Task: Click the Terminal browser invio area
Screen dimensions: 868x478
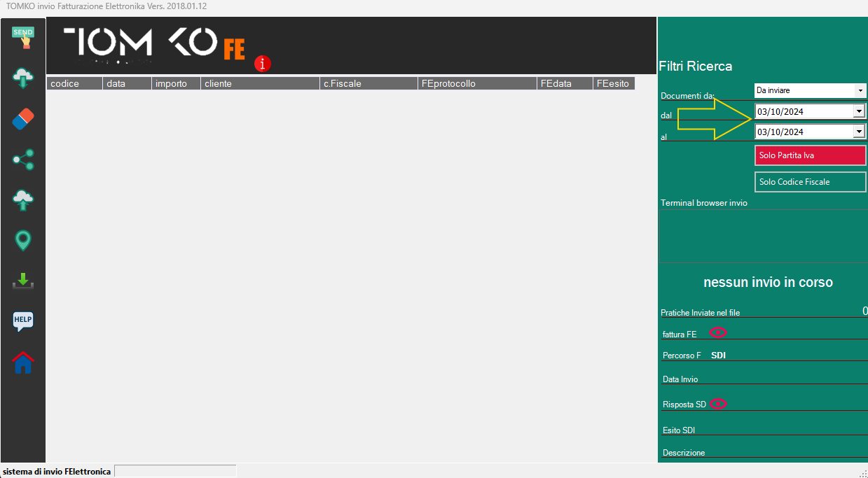Action: (763, 236)
